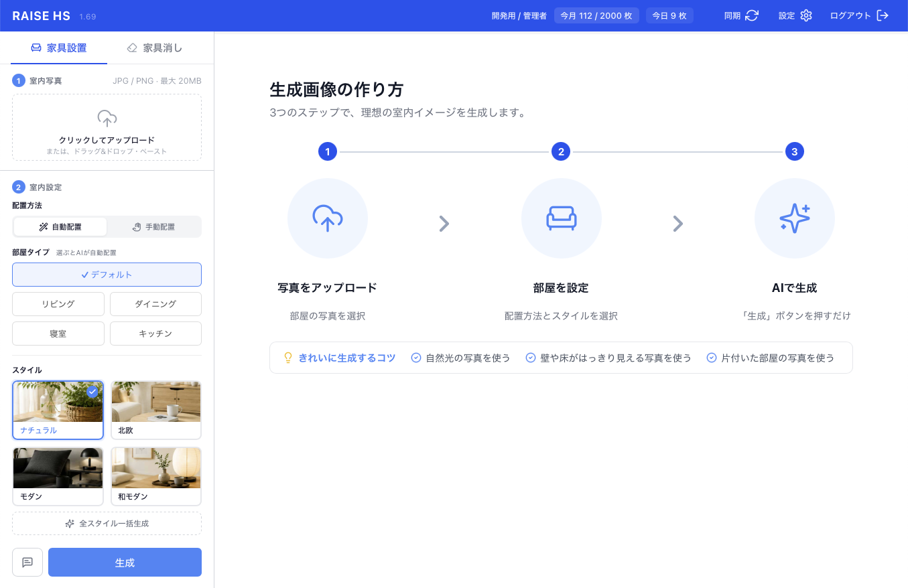Click the 部屋の写真を選択 description

(x=327, y=315)
